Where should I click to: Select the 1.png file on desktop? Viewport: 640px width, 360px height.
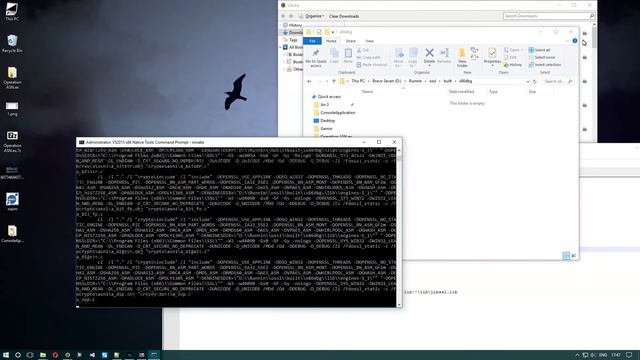(x=12, y=109)
